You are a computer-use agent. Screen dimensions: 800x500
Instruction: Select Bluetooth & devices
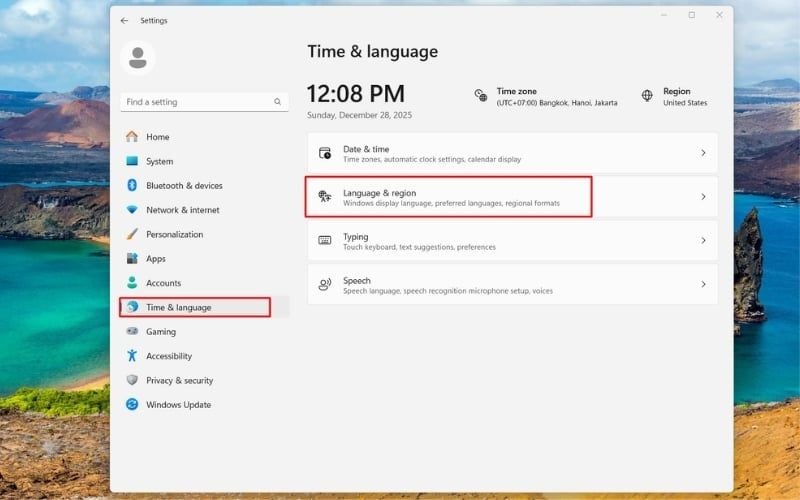[x=184, y=186]
